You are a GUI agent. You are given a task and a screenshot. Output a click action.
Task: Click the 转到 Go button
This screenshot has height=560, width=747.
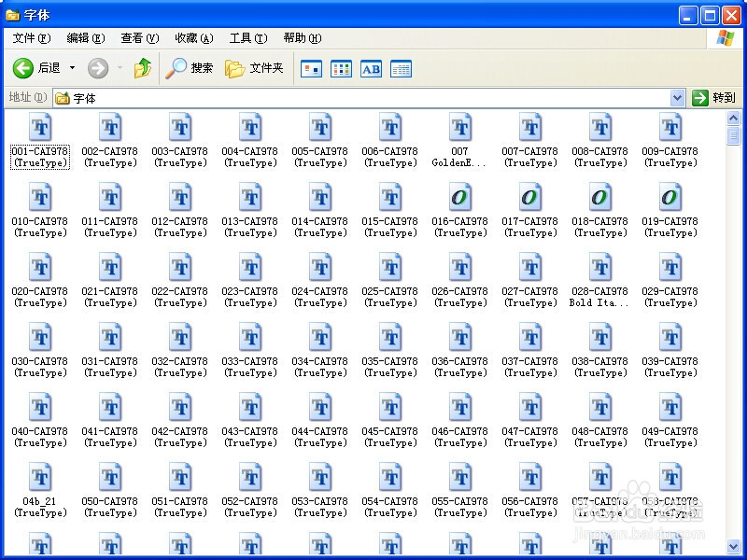coord(713,98)
